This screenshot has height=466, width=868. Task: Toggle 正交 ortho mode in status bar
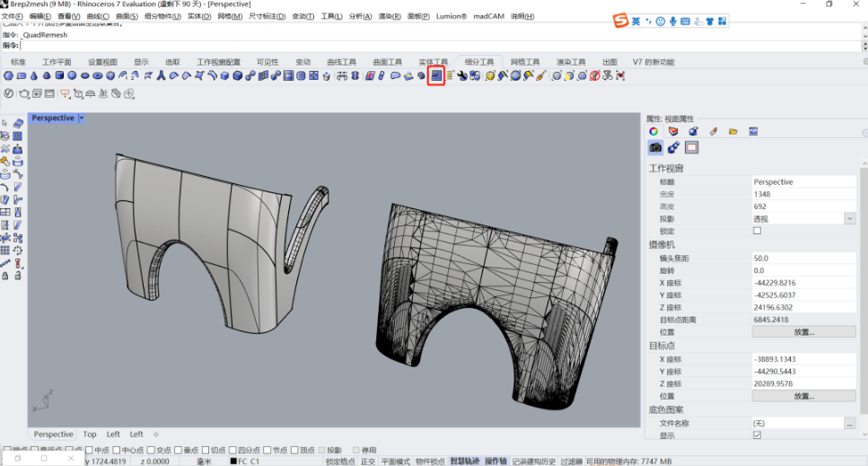coord(367,461)
